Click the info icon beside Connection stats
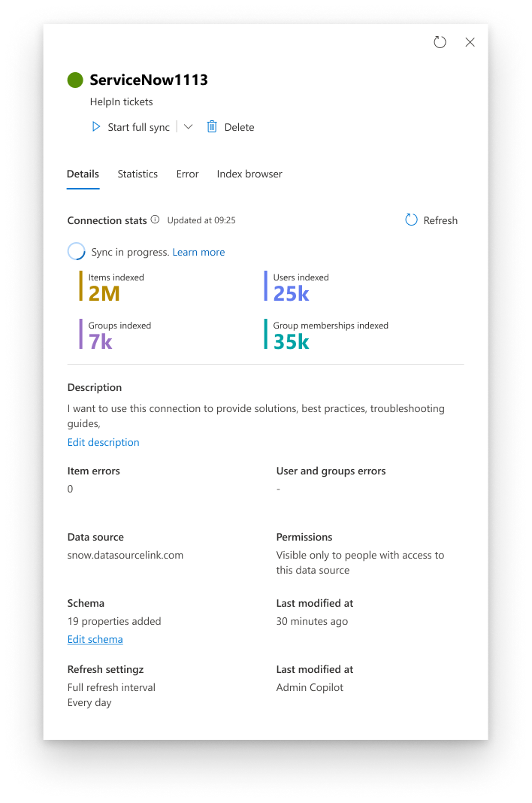Viewport: 532px width, 803px height. click(x=155, y=220)
